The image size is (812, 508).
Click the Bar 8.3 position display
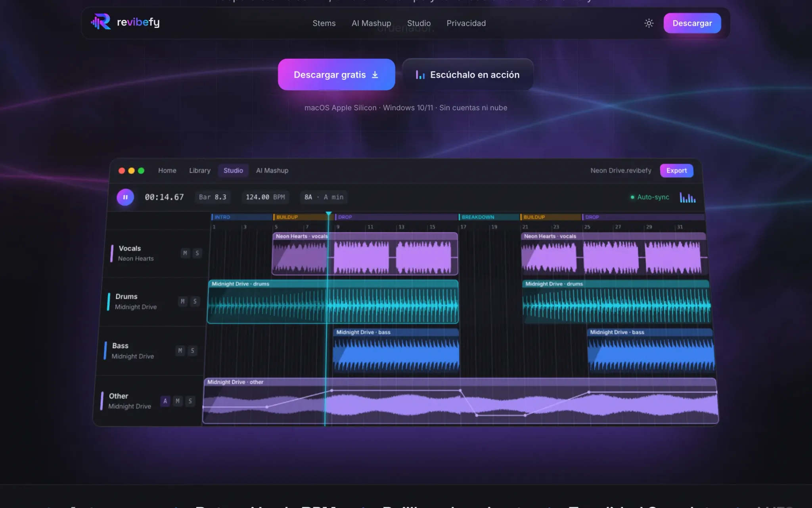[x=213, y=197]
